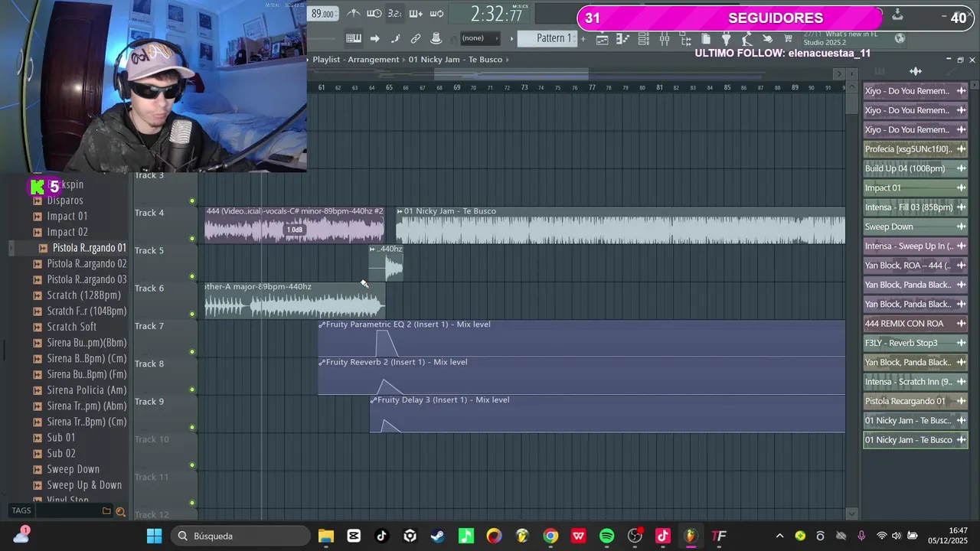Image resolution: width=980 pixels, height=551 pixels.
Task: Open Google Chrome from the taskbar
Action: [550, 536]
